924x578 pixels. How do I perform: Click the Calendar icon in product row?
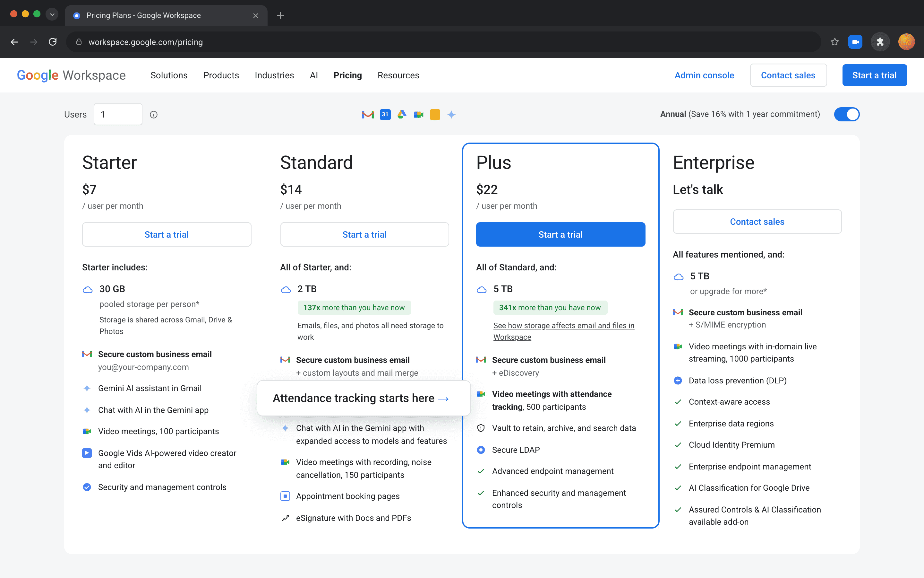point(385,114)
